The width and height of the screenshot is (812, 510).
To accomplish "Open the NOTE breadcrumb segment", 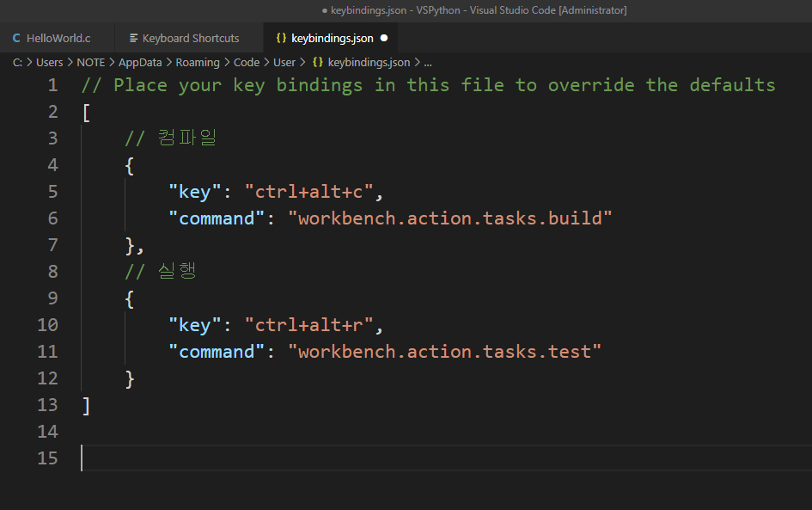I will (x=90, y=62).
